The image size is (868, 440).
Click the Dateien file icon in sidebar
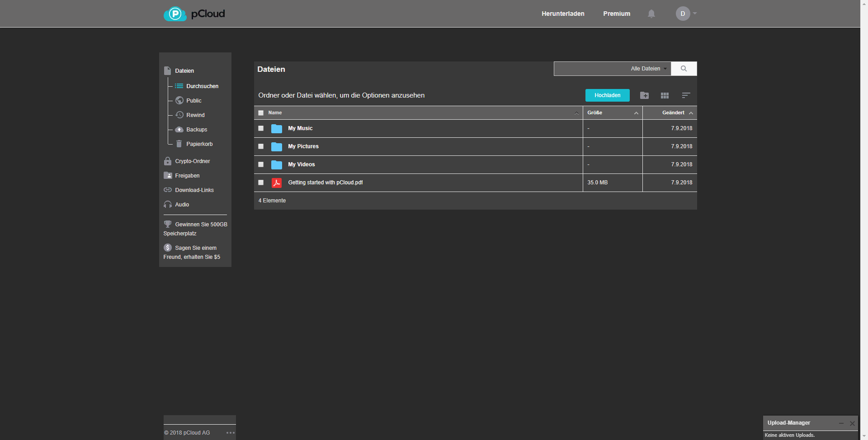[168, 71]
